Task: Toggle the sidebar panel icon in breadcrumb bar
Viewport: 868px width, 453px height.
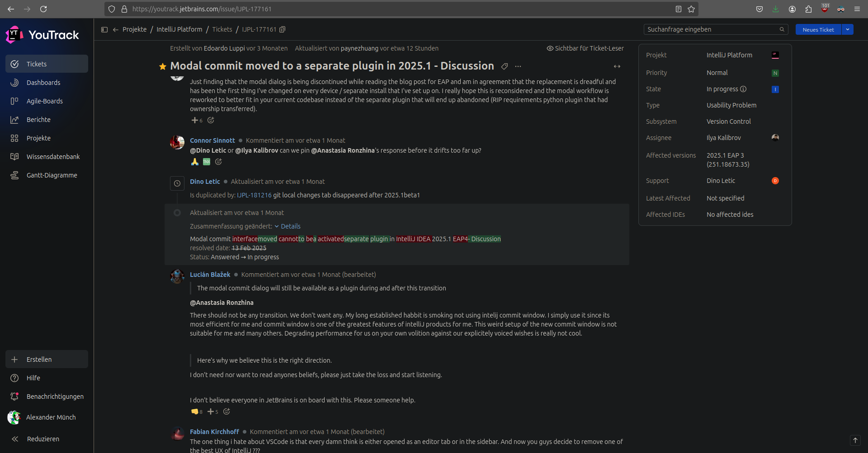Action: click(104, 29)
